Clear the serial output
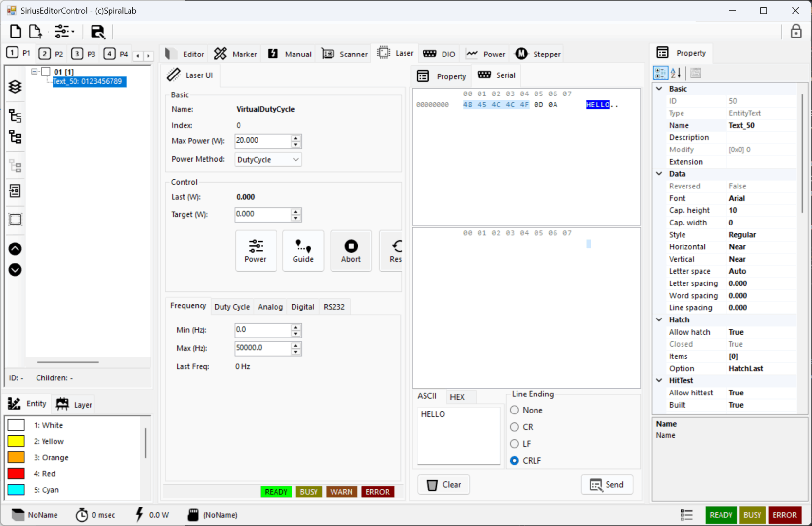Viewport: 812px width, 526px height. [x=443, y=485]
